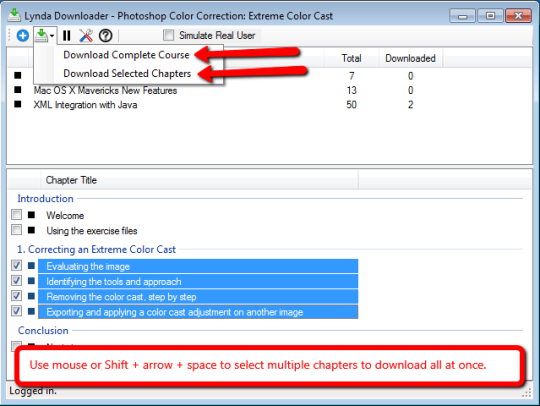
Task: Select Identifying the tools and approach chapter
Action: [198, 281]
